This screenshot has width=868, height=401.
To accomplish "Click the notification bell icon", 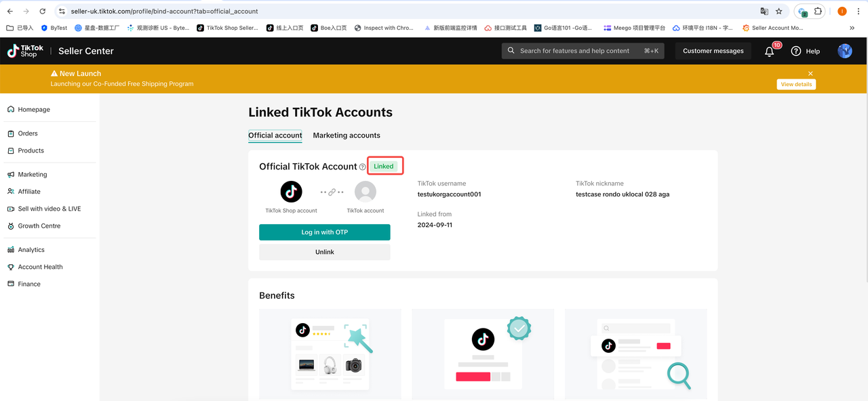I will tap(769, 51).
